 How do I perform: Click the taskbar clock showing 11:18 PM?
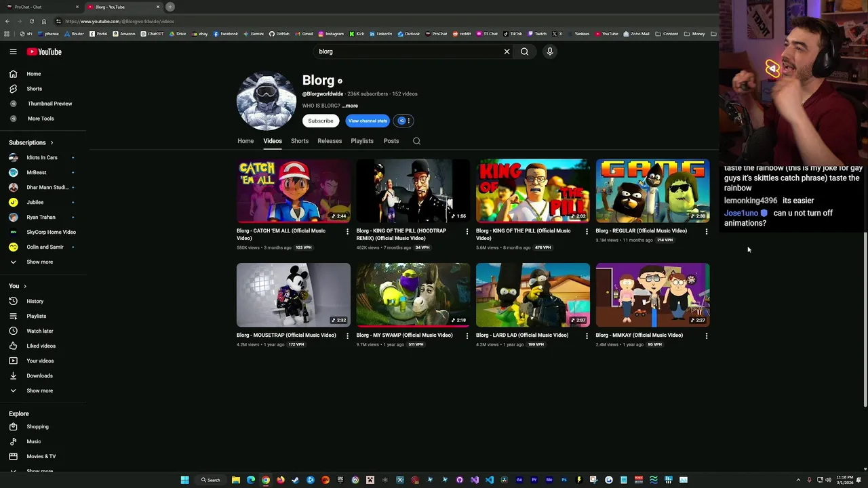point(846,480)
